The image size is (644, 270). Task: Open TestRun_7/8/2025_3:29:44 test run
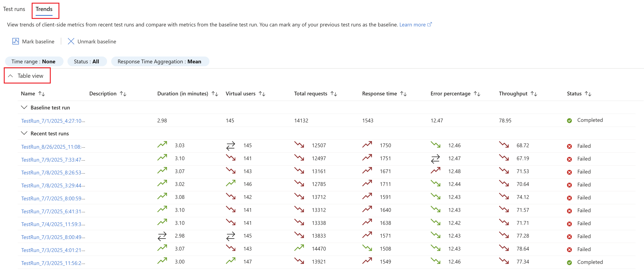[x=53, y=186]
